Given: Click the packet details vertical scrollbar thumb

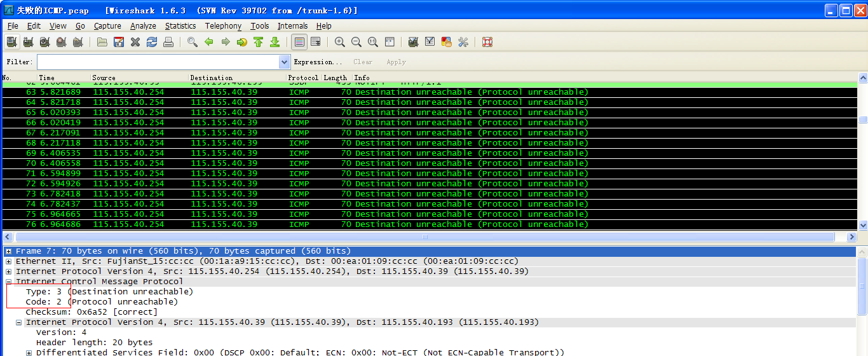Looking at the screenshot, I should click(862, 286).
